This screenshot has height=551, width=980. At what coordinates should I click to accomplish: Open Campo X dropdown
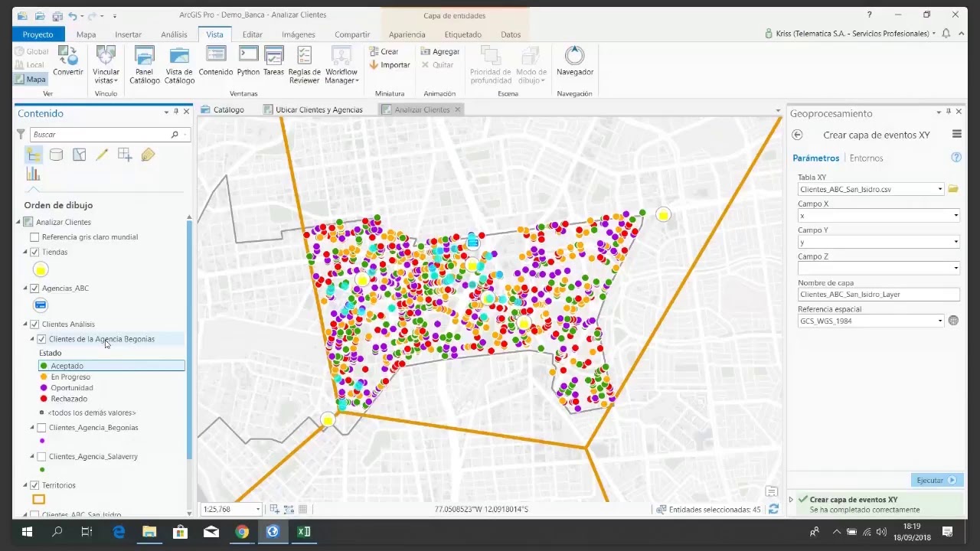(x=955, y=216)
